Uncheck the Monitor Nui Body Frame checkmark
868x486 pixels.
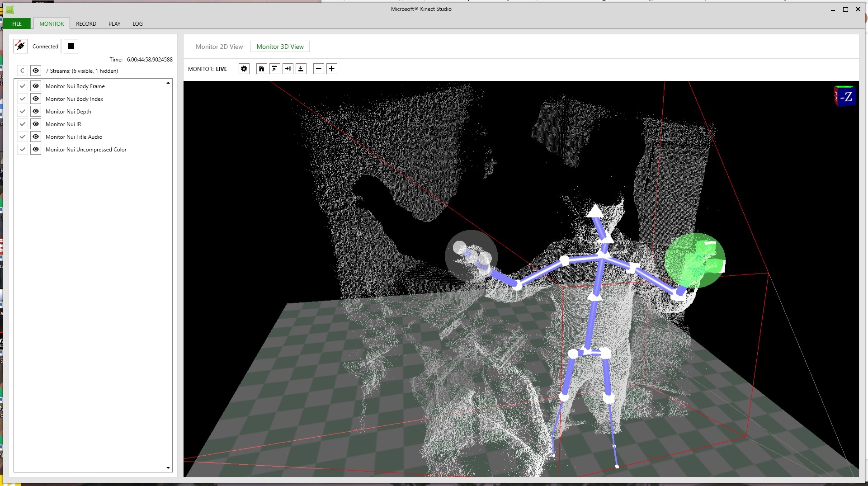tap(22, 86)
